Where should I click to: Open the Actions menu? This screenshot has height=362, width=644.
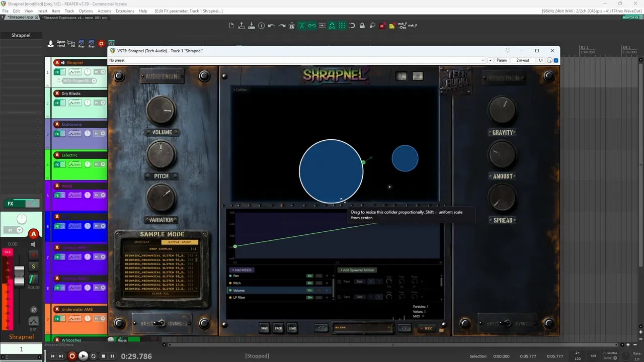[104, 11]
